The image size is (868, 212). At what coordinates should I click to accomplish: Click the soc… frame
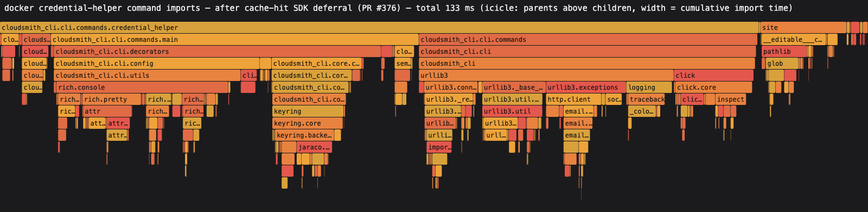(614, 99)
